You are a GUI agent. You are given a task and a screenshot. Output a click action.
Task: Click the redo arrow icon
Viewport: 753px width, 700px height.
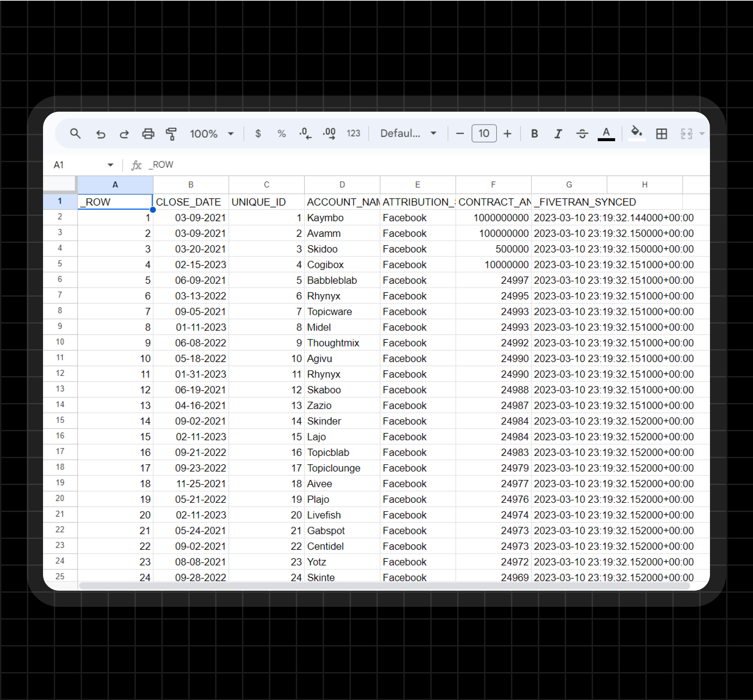click(124, 134)
